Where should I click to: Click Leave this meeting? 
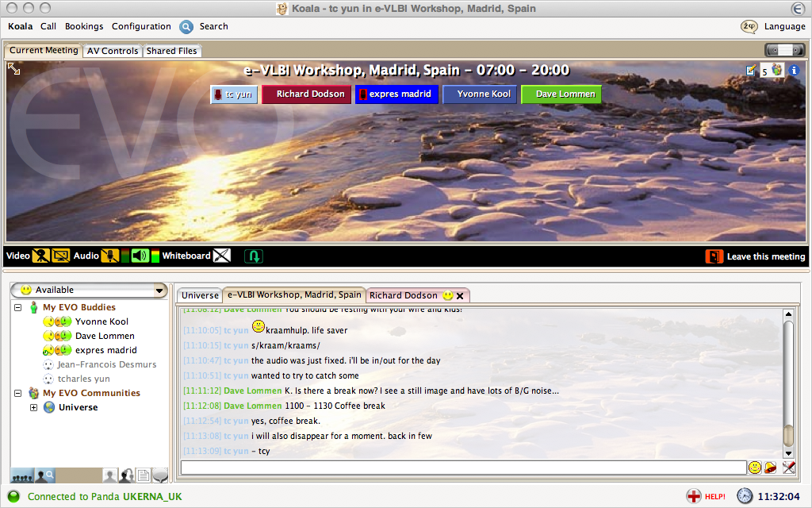click(x=756, y=256)
